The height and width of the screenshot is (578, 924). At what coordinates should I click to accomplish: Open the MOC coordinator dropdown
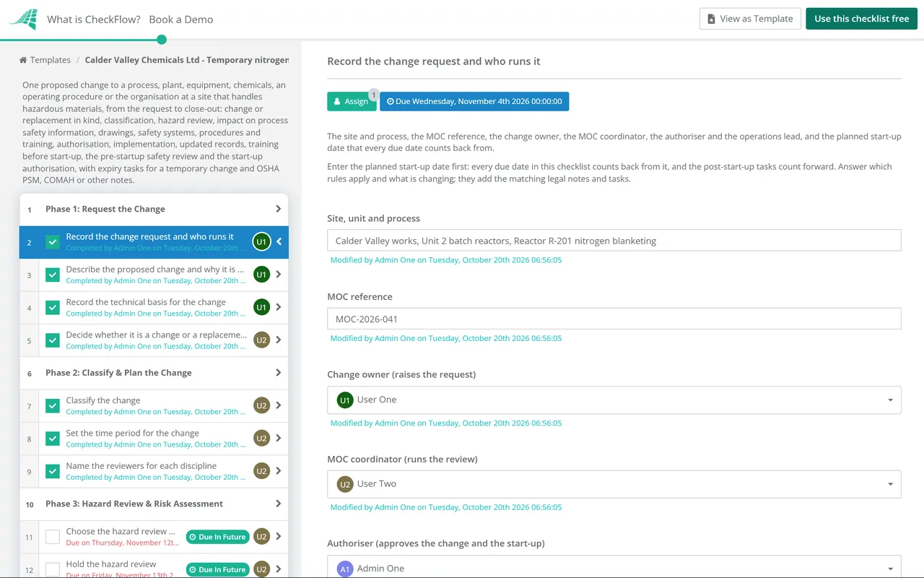(614, 484)
